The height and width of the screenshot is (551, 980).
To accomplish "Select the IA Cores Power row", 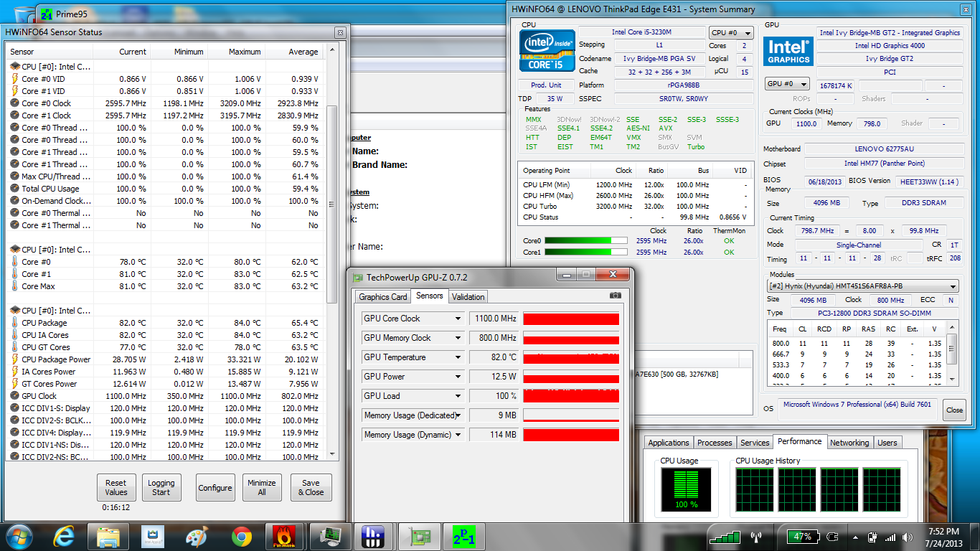I will [x=165, y=372].
